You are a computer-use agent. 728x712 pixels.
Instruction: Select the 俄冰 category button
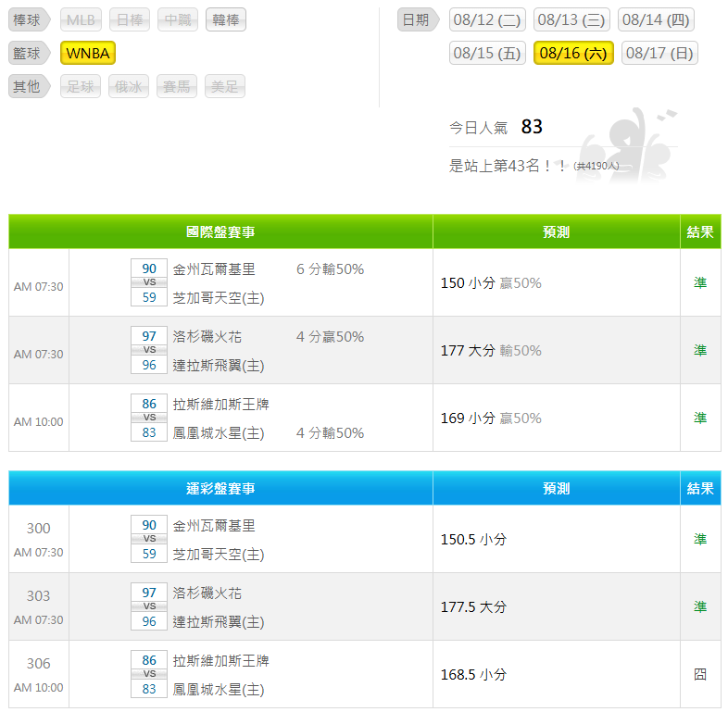[x=129, y=86]
